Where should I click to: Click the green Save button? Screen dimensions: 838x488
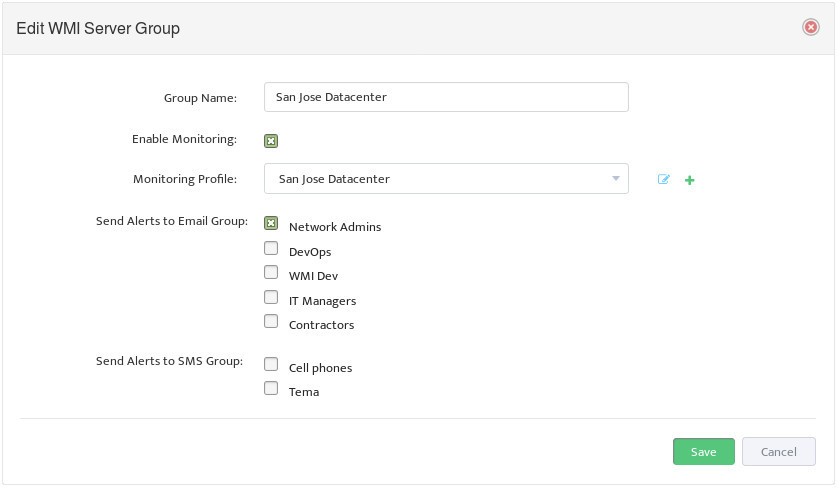coord(703,452)
